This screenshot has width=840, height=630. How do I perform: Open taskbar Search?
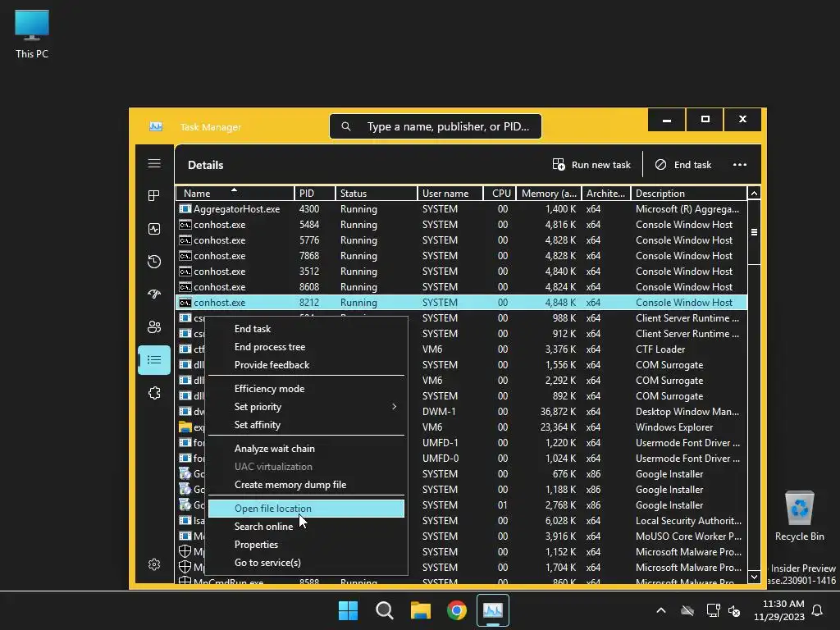pyautogui.click(x=385, y=610)
